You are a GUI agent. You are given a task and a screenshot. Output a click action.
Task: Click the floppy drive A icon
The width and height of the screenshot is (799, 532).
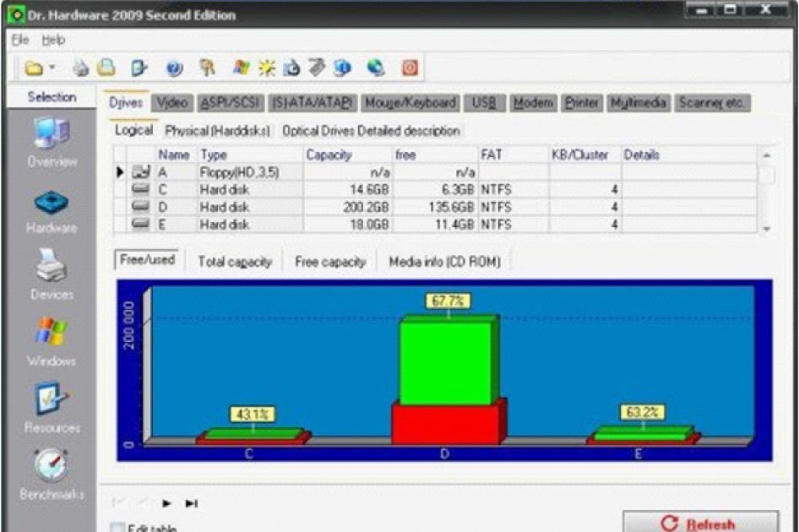pos(141,171)
